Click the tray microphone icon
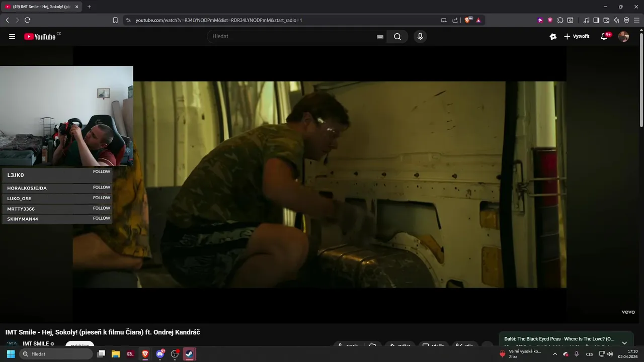 [x=577, y=354]
